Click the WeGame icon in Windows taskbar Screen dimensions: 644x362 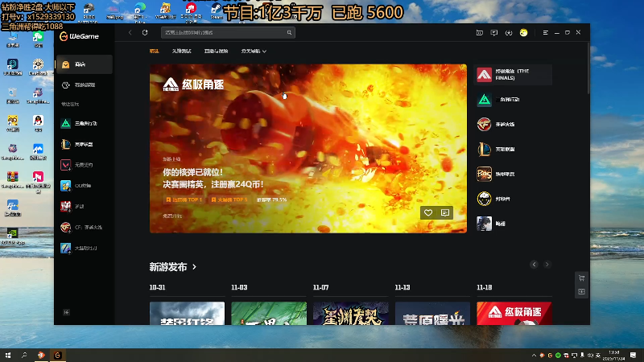tap(57, 355)
